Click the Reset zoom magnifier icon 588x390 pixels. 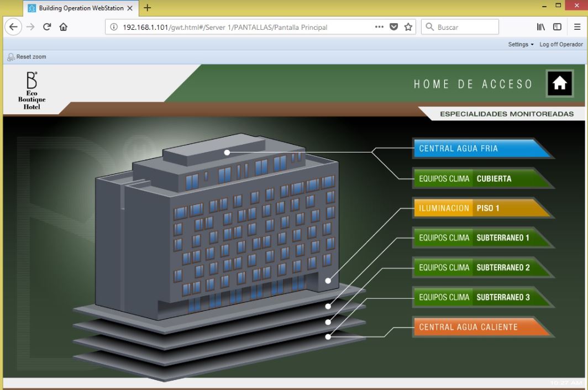pos(11,57)
